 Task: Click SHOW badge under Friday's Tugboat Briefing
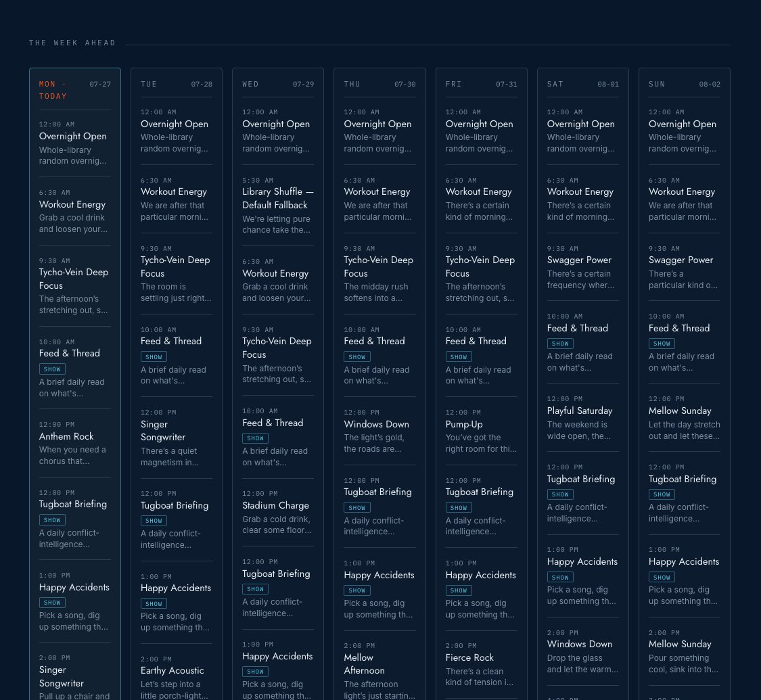459,508
